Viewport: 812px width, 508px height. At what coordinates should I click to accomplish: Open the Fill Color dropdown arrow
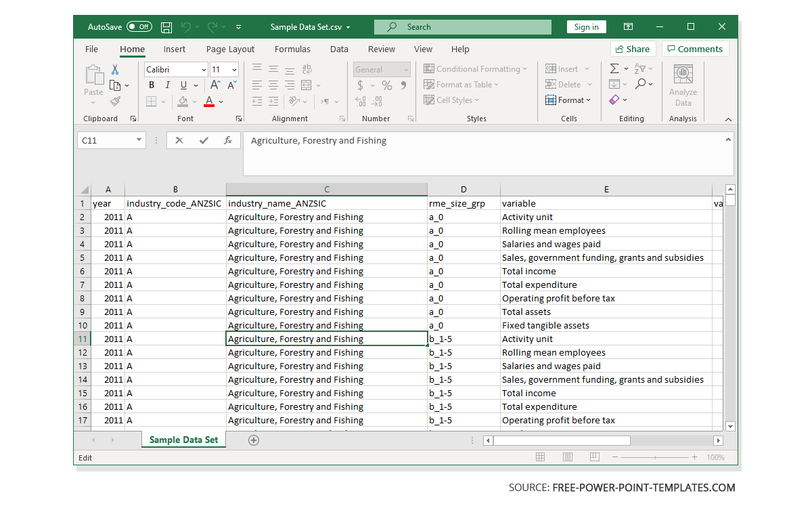[195, 100]
